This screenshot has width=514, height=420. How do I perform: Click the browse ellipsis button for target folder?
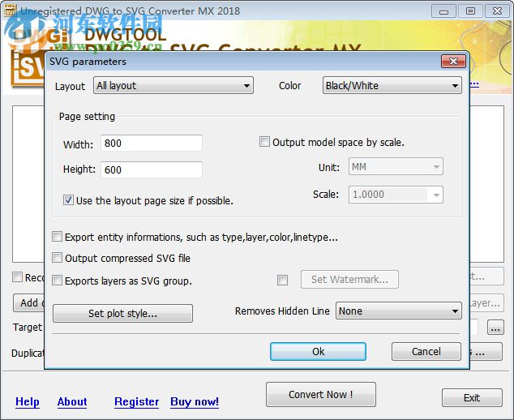pos(495,328)
